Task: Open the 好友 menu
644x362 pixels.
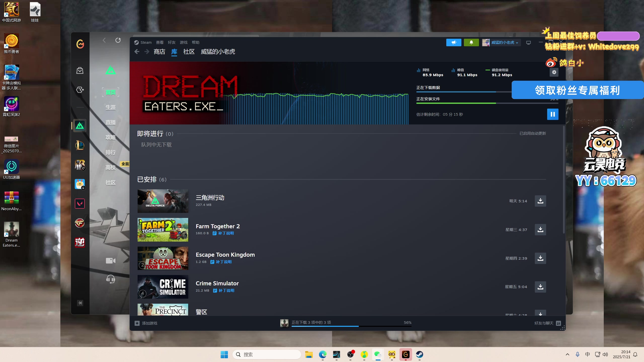Action: pyautogui.click(x=172, y=42)
